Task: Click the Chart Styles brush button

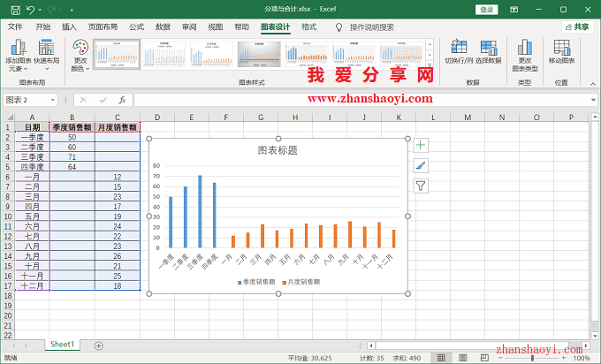Action: coord(421,166)
